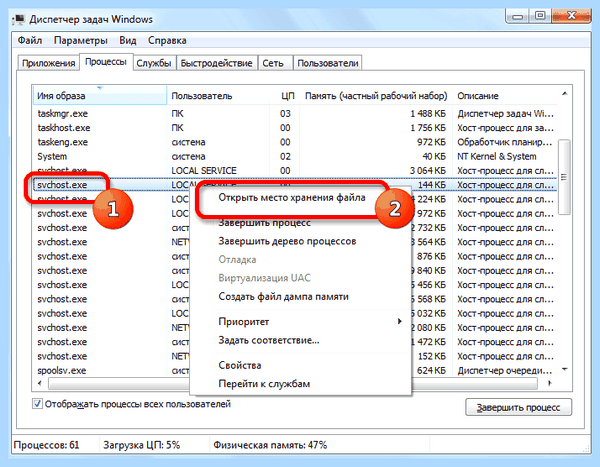Select Создать файл дампа памяти
This screenshot has height=467, width=600.
[x=283, y=297]
